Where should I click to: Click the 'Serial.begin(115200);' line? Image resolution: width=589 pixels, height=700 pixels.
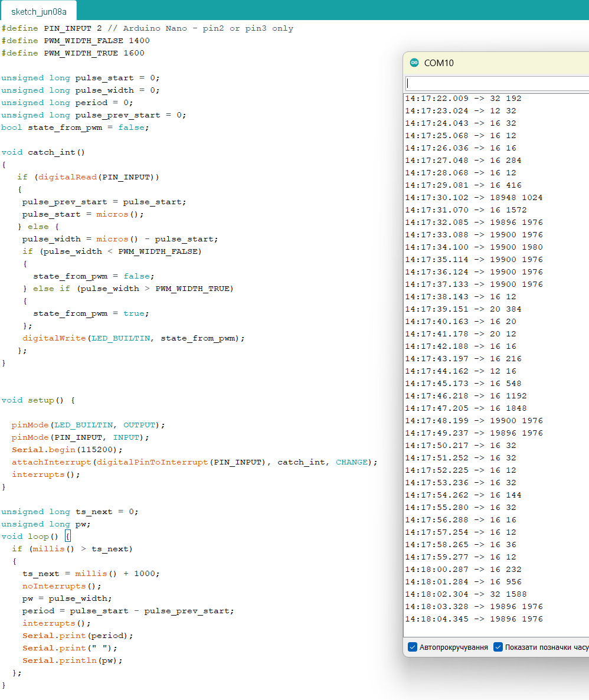click(67, 450)
